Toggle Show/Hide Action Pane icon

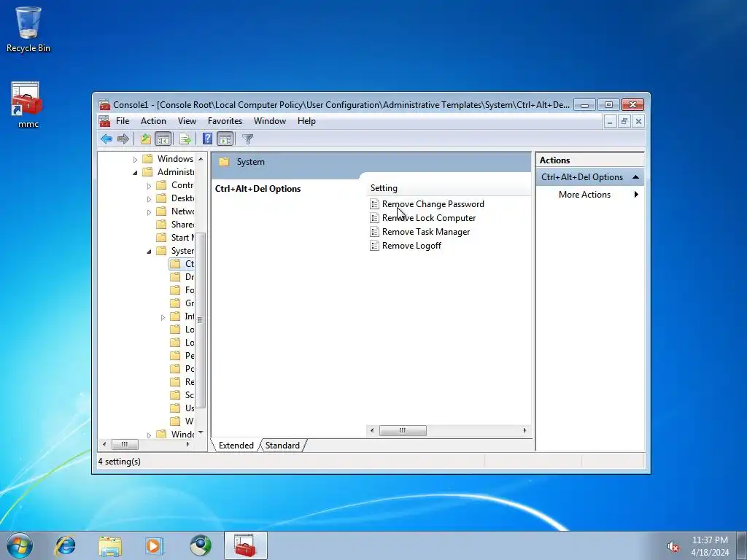tap(225, 139)
